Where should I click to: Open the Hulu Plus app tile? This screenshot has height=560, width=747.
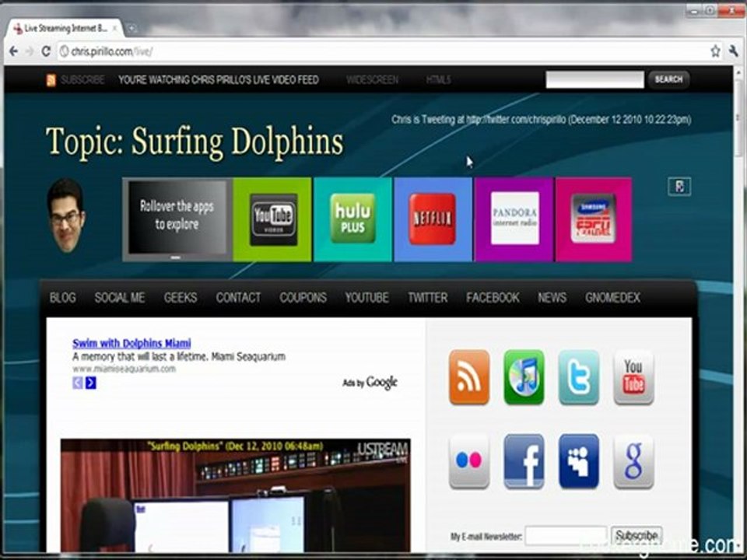[x=352, y=219]
